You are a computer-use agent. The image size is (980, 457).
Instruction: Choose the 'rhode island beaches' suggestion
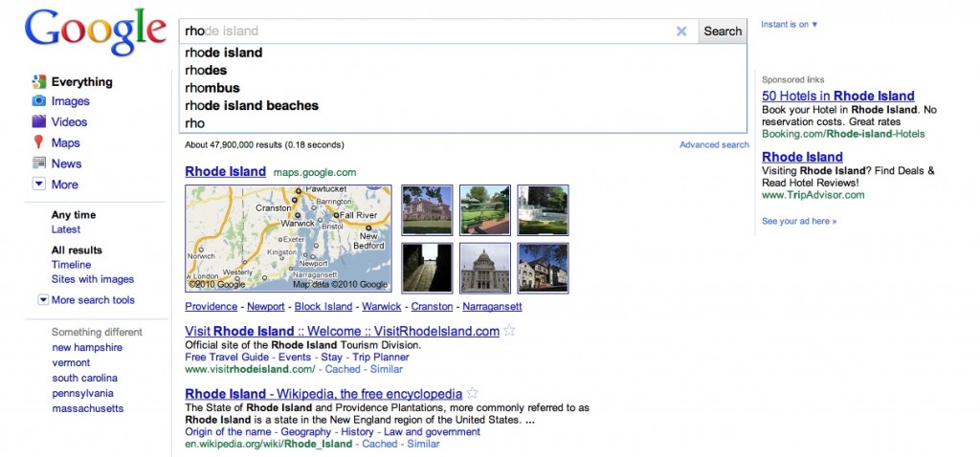point(462,105)
